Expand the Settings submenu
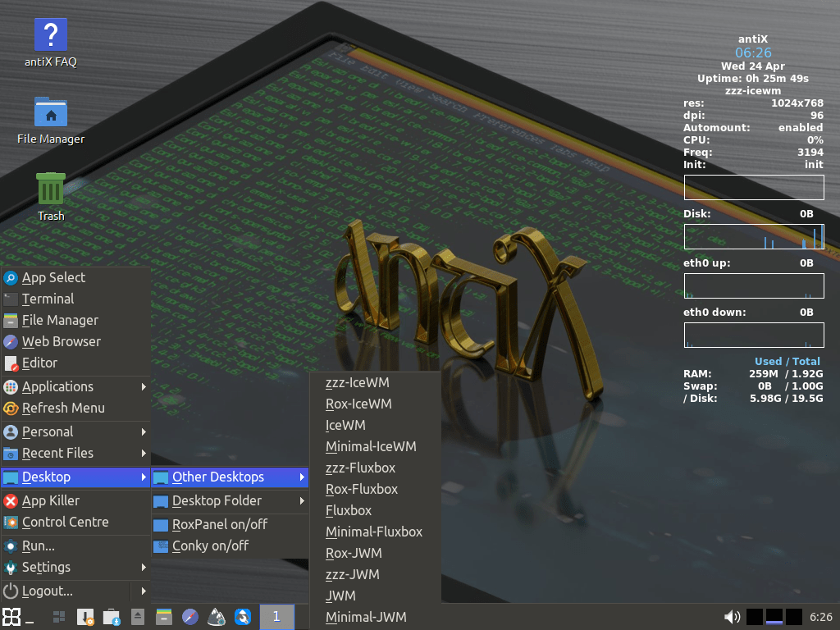Viewport: 840px width, 630px height. coord(75,568)
